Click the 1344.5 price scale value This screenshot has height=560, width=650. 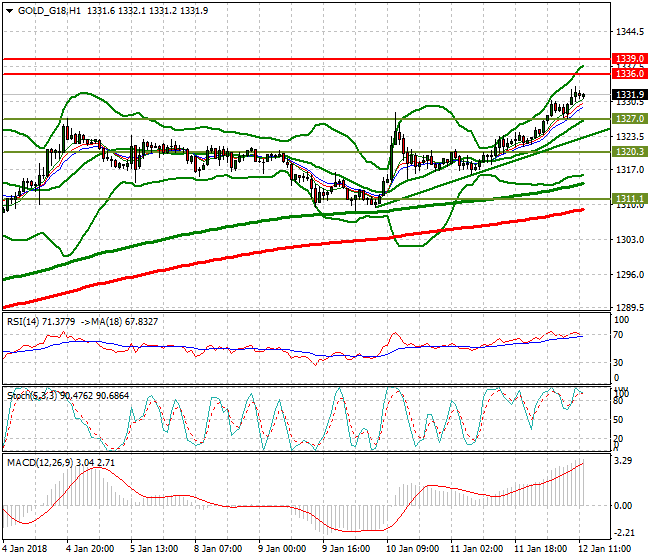[x=630, y=32]
